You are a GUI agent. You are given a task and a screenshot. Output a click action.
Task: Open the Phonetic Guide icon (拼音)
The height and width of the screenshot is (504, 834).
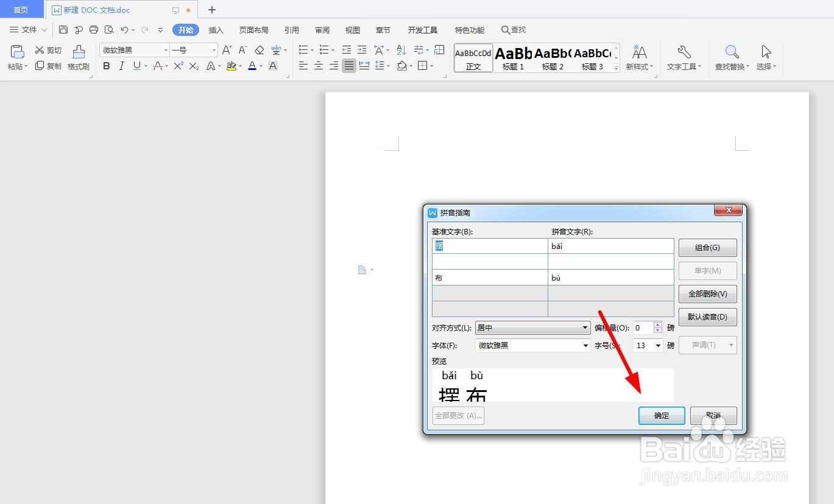tap(275, 49)
